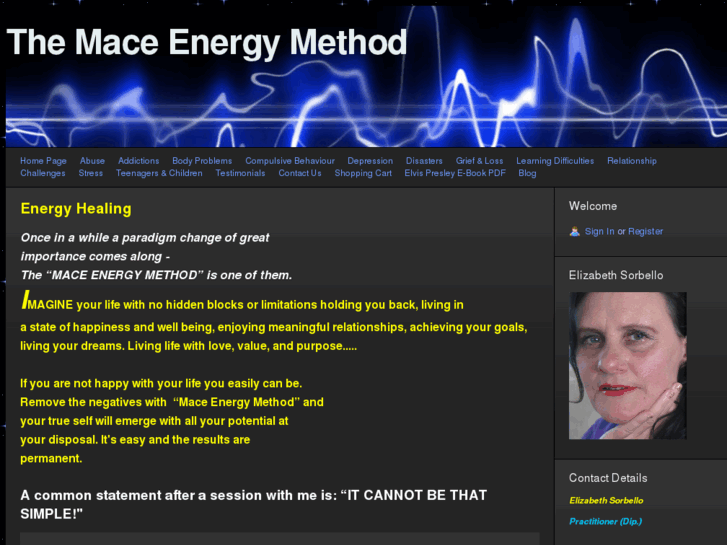727x545 pixels.
Task: Go to the Stress page
Action: [90, 173]
